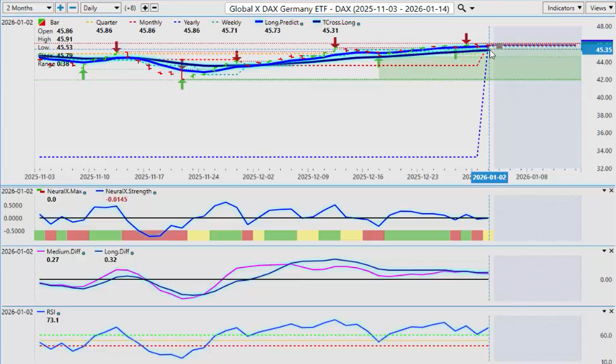This screenshot has width=616, height=364.
Task: Open the Daily interval dropdown
Action: coord(100,8)
